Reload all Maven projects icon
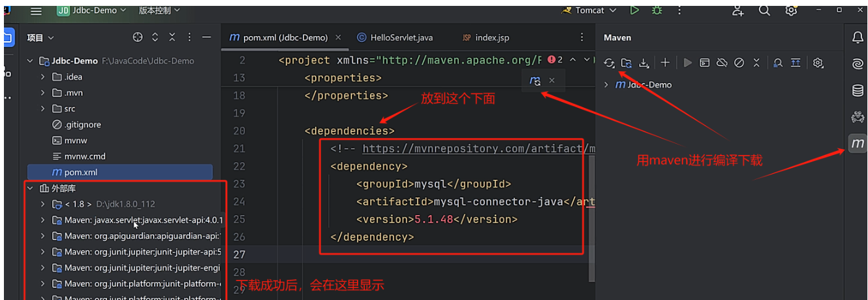Screen dimensions: 868x300 (x=609, y=63)
